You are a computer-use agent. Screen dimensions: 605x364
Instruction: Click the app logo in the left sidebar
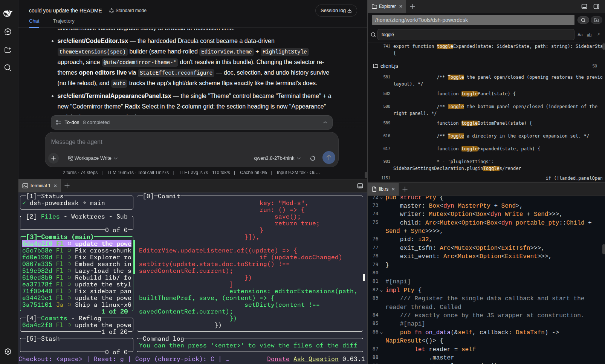[x=8, y=13]
